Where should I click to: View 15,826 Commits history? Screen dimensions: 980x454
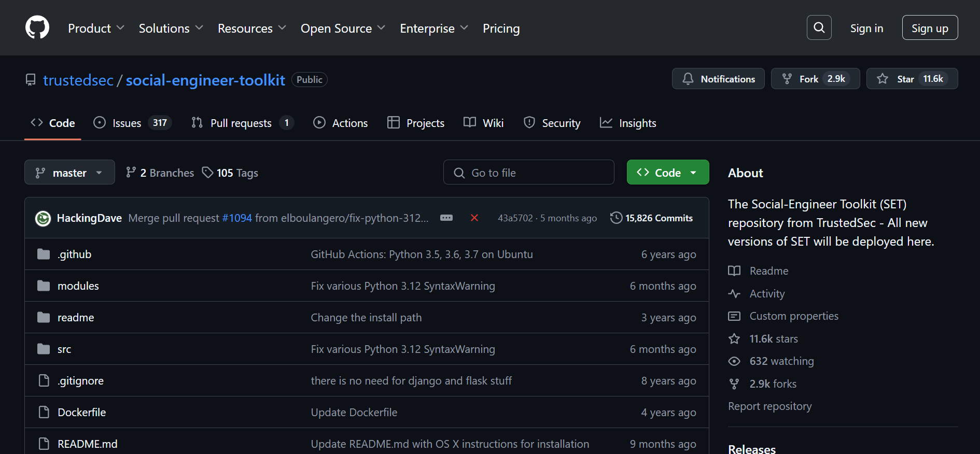pyautogui.click(x=652, y=218)
